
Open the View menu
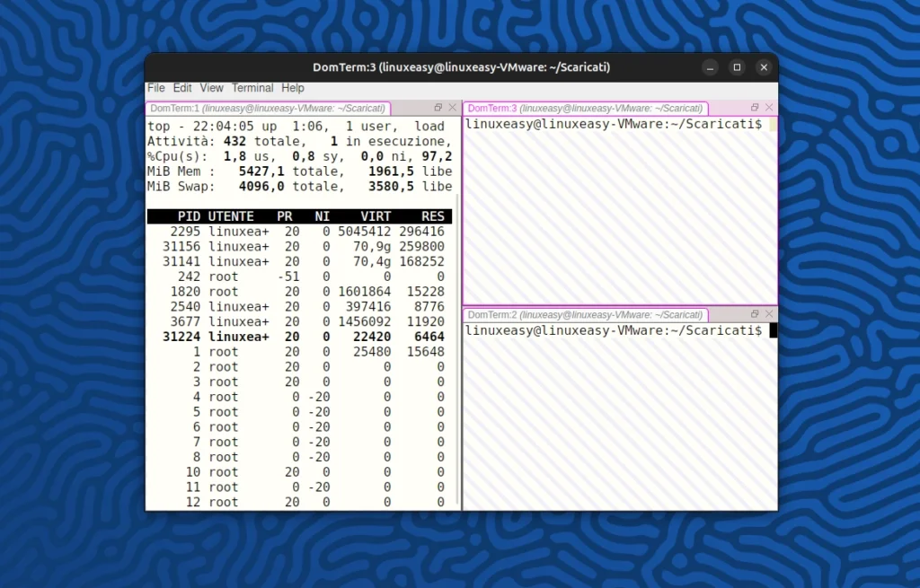(211, 87)
